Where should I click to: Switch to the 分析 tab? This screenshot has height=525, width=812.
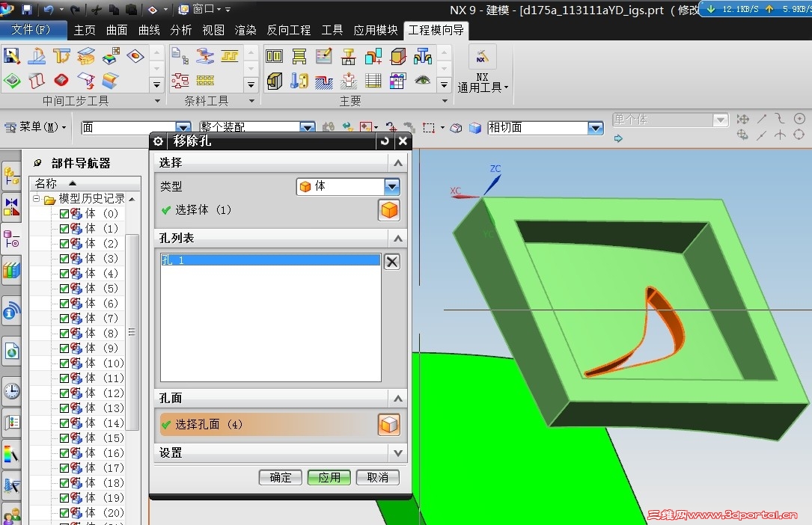(x=180, y=30)
